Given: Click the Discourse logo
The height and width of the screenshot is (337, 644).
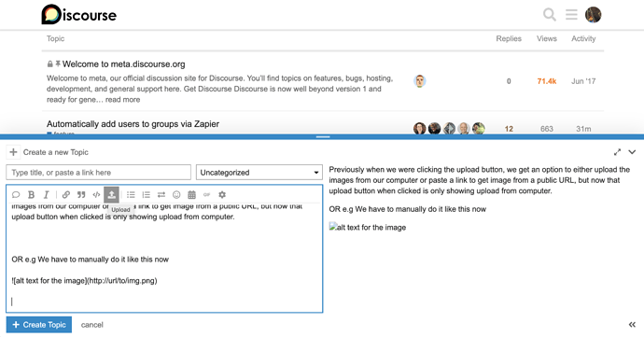Looking at the screenshot, I should [78, 15].
